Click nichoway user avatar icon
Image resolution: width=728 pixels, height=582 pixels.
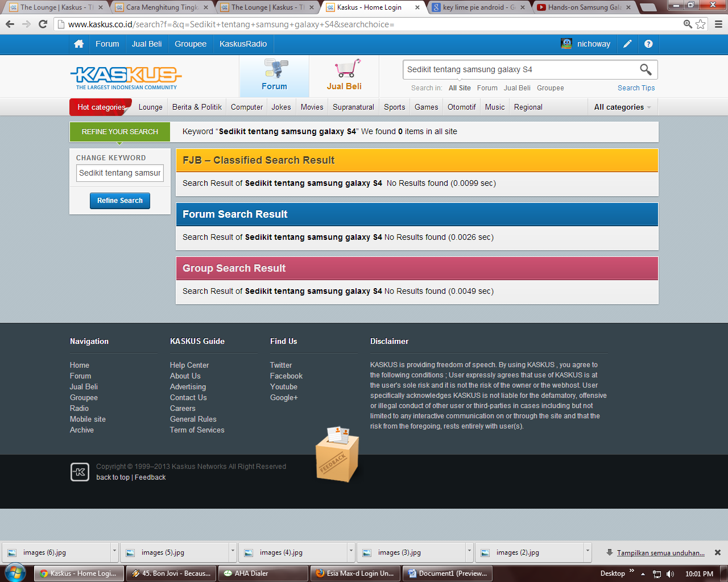pyautogui.click(x=566, y=44)
